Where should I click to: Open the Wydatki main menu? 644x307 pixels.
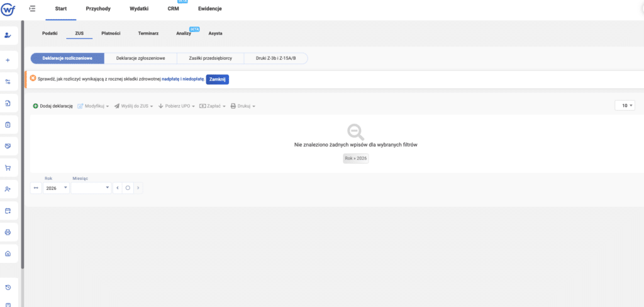pos(139,9)
